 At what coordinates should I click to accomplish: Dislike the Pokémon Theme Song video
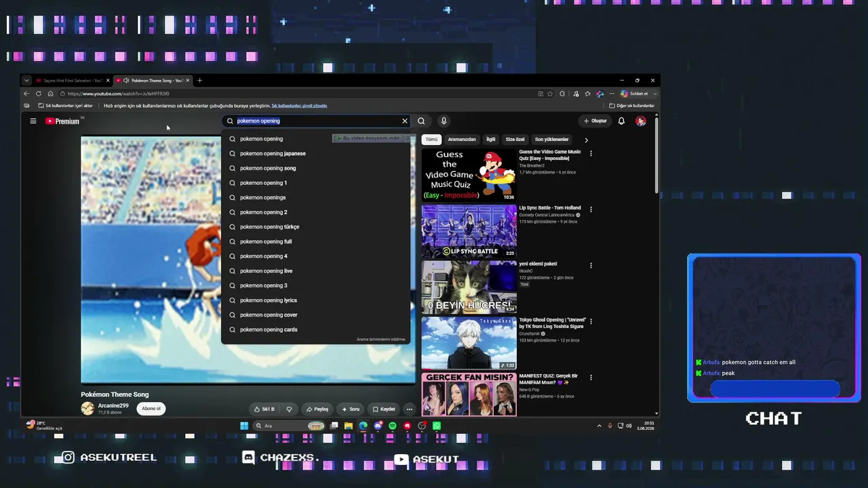289,409
